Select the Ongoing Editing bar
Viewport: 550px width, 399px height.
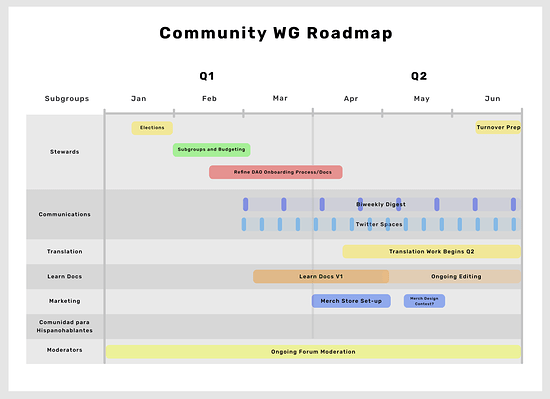(x=455, y=277)
